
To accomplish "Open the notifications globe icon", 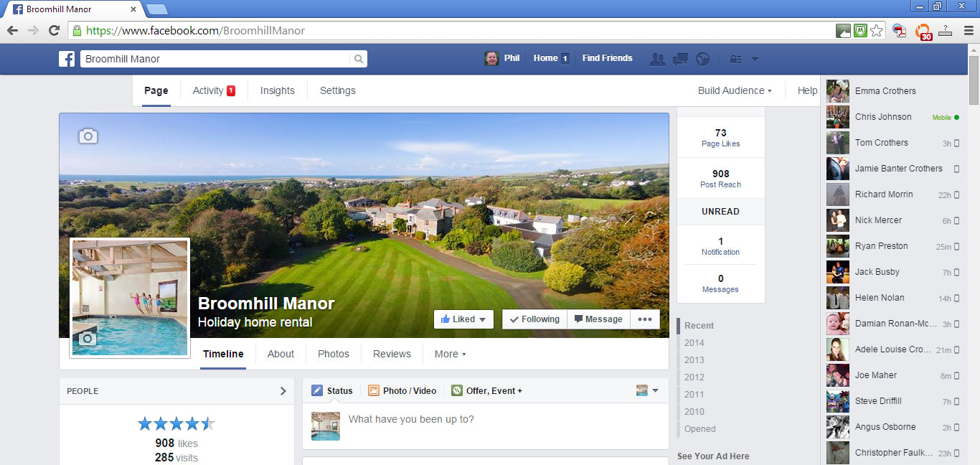I will (x=702, y=59).
